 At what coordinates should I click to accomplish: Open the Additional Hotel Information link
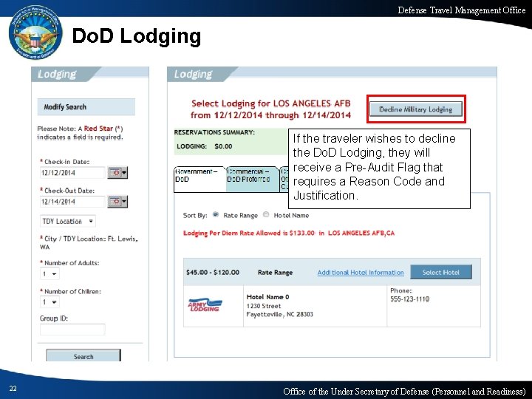361,273
